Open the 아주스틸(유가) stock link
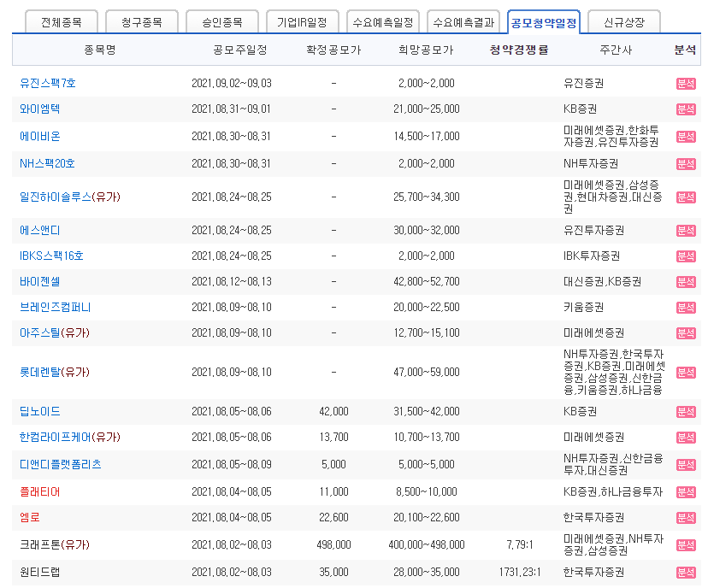 [55, 333]
